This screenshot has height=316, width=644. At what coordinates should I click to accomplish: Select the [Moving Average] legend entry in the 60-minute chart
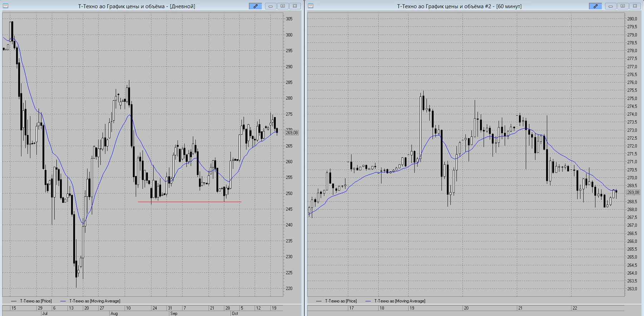coord(395,301)
